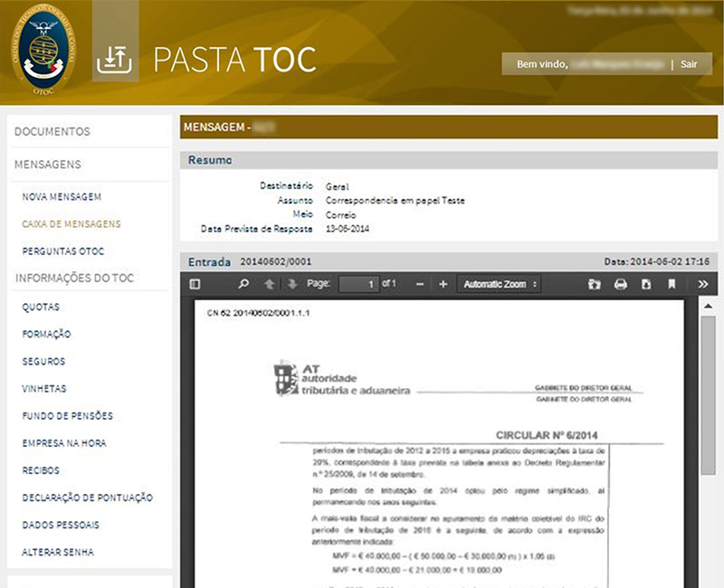724x588 pixels.
Task: Go to previous page in PDF viewer
Action: click(269, 284)
